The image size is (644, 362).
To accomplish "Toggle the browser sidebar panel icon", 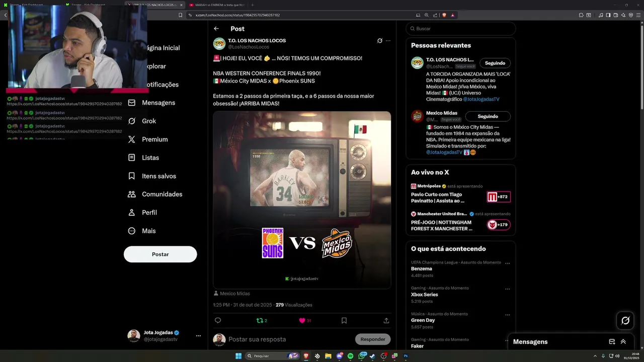I will point(608,15).
